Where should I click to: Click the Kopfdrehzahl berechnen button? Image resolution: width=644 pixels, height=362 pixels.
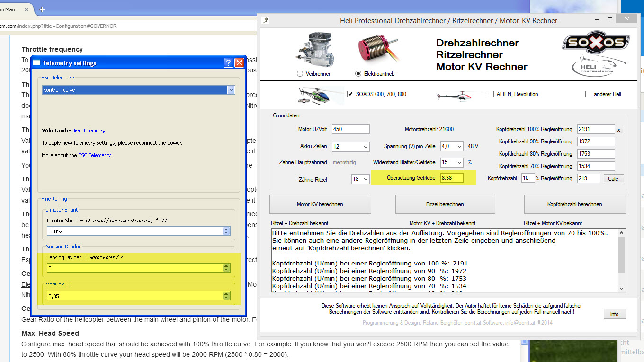[574, 204]
